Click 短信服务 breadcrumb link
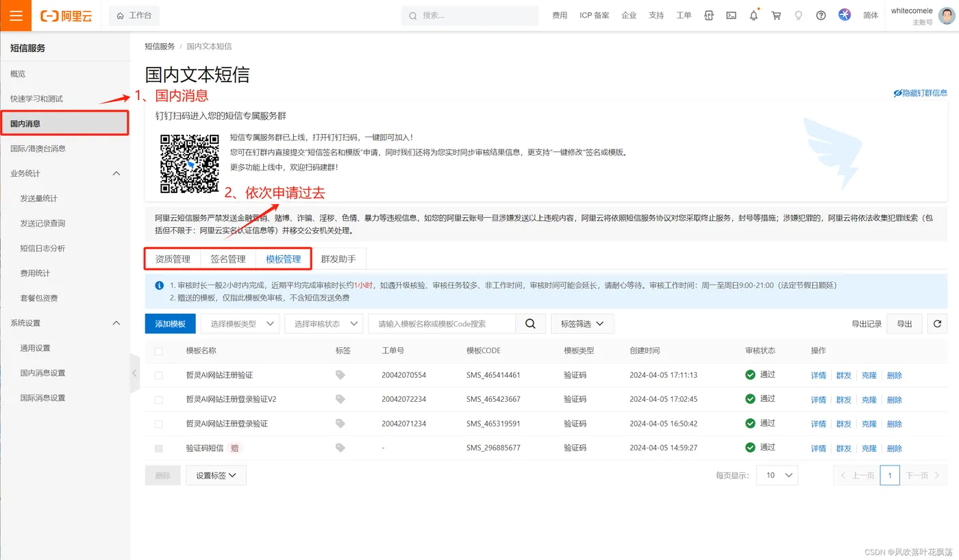 160,47
